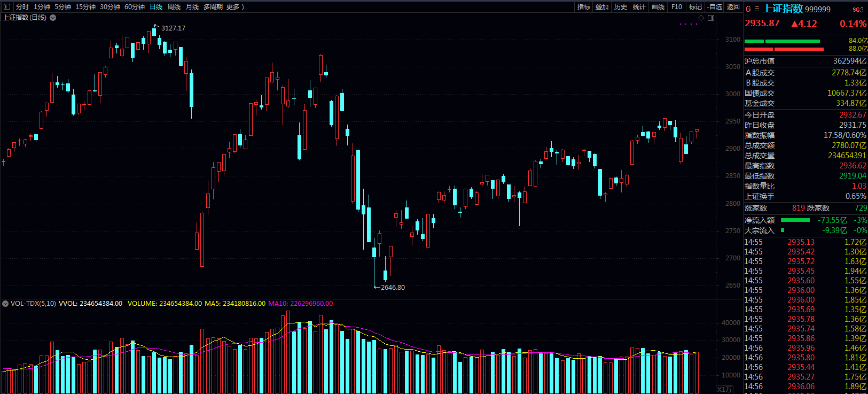Image resolution: width=868 pixels, height=394 pixels.
Task: Click the 净流入额 green flow bar
Action: pos(795,220)
